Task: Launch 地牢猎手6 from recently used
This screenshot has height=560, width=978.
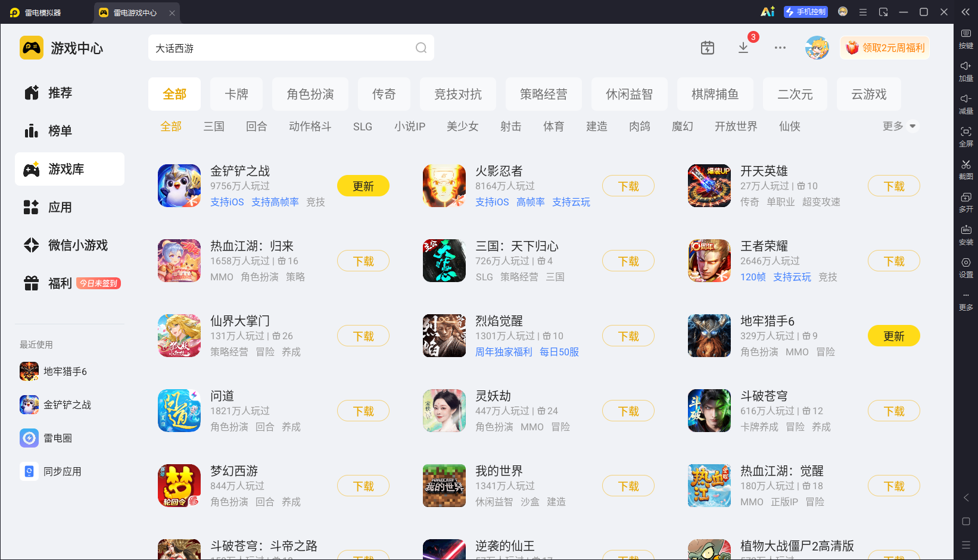Action: click(x=54, y=371)
